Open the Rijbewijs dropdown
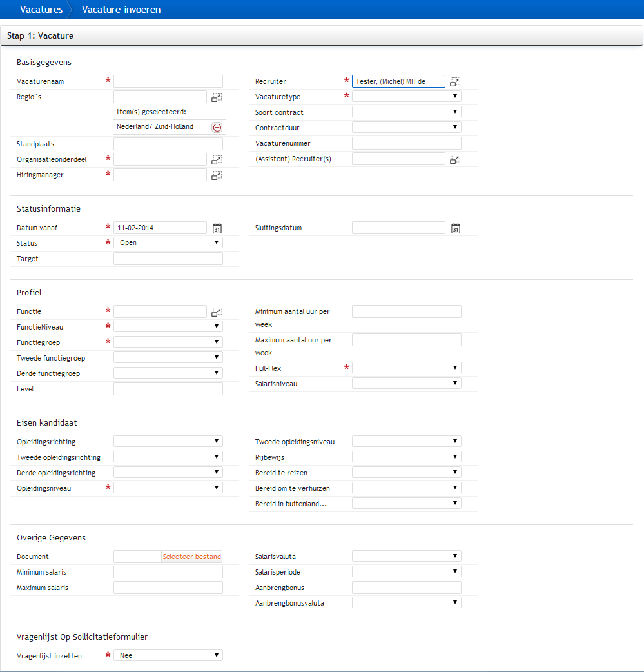644x672 pixels. pos(407,457)
